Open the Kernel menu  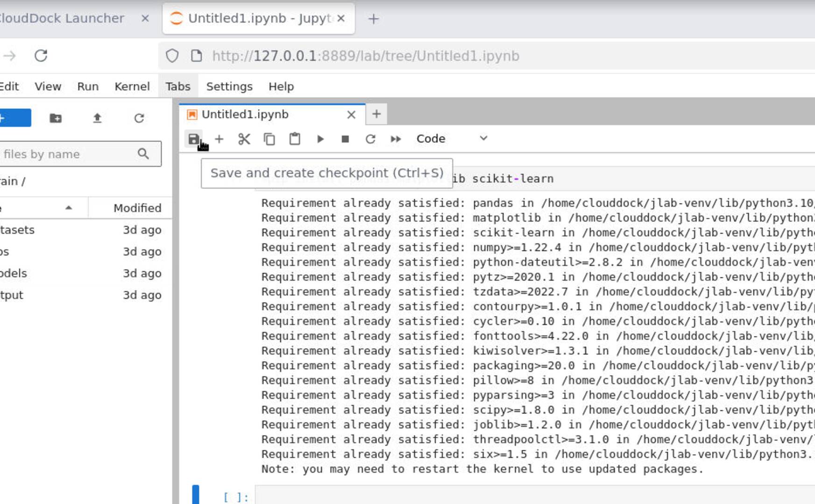coord(132,86)
